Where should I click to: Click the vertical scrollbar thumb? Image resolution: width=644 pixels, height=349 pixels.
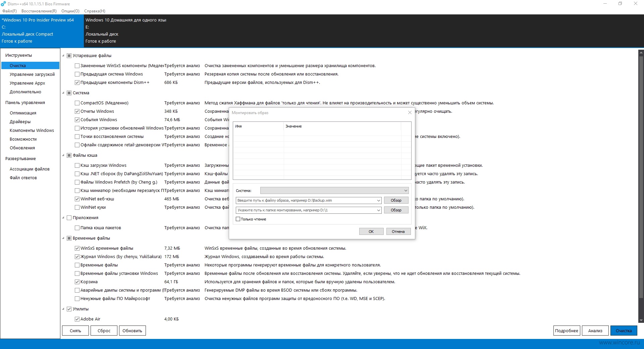[641, 177]
